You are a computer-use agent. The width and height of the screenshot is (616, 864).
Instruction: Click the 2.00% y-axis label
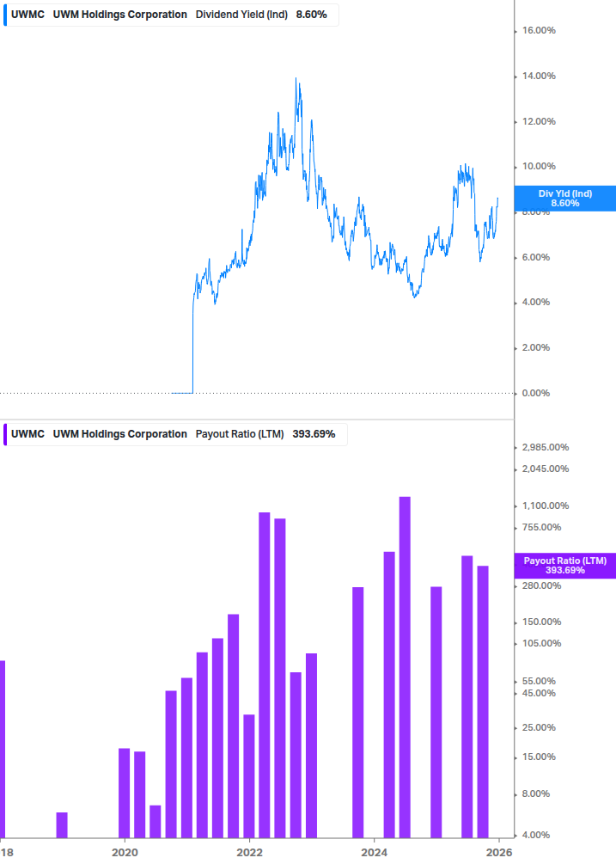535,347
